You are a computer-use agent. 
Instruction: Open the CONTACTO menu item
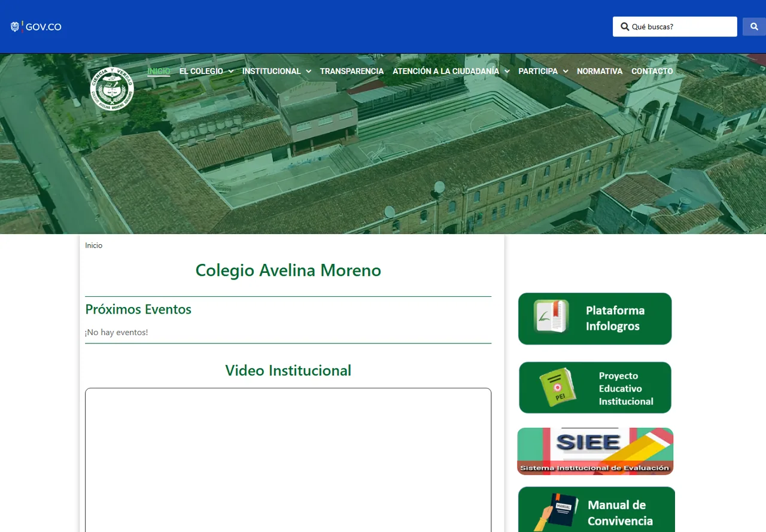[x=652, y=71]
